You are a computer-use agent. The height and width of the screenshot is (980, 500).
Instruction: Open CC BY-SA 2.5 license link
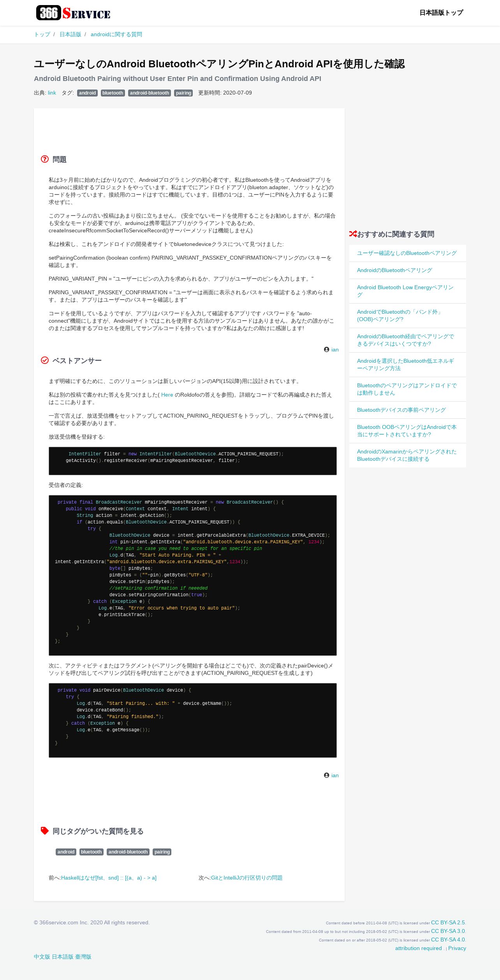click(448, 922)
